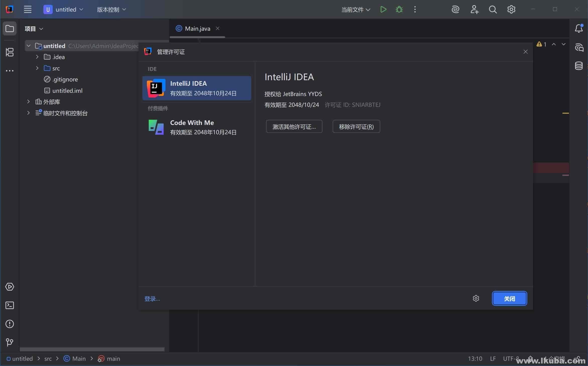Open the Code With Me add-user icon

point(474,10)
